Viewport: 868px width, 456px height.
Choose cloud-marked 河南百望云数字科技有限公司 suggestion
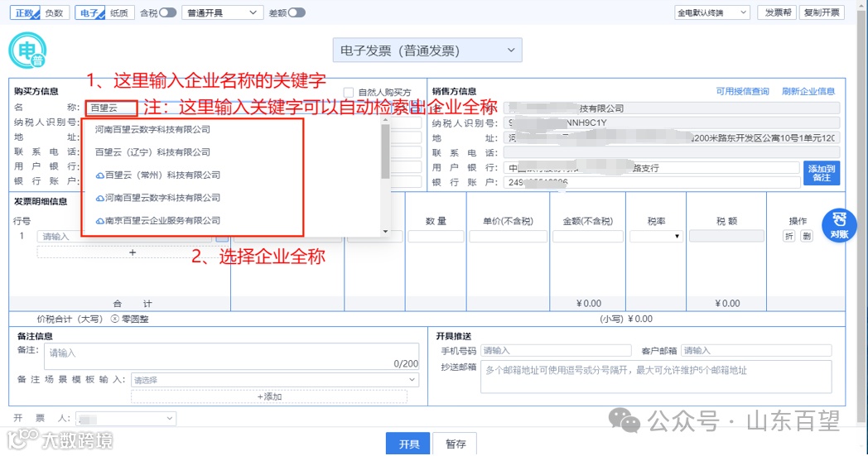point(157,198)
